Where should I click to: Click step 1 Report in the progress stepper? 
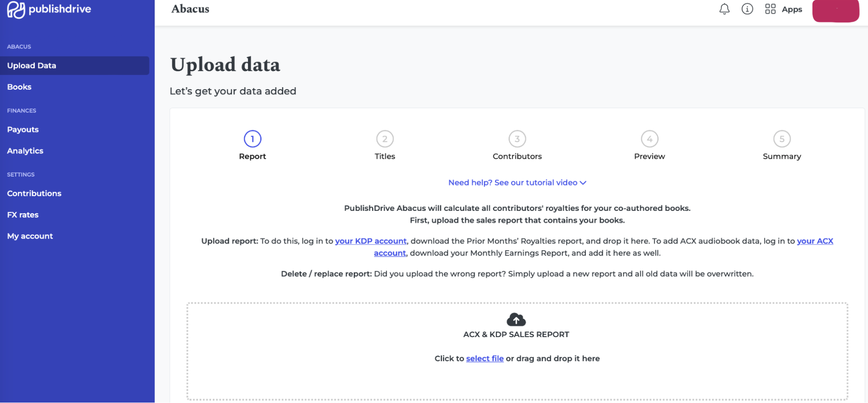252,139
